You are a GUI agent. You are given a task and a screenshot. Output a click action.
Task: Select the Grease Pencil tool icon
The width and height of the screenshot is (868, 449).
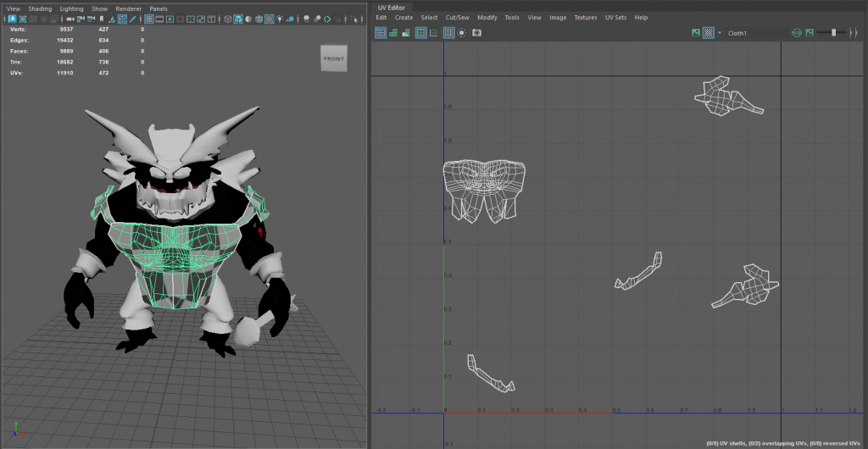[x=132, y=19]
